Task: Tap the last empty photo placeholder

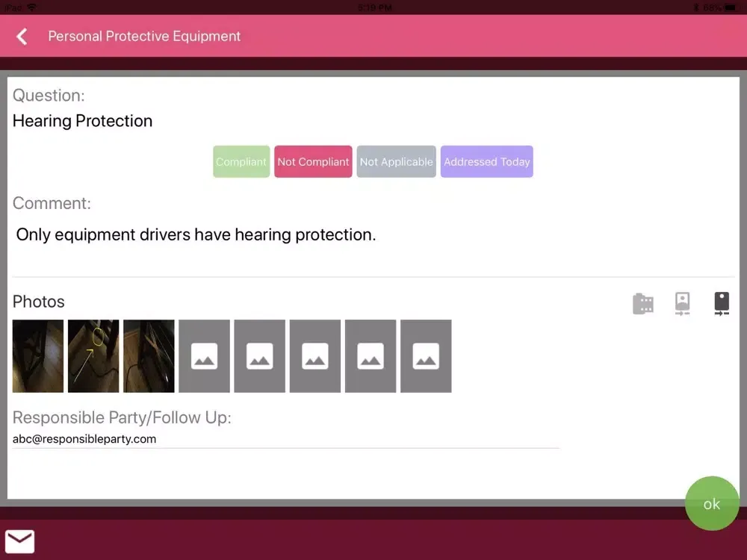Action: 426,356
